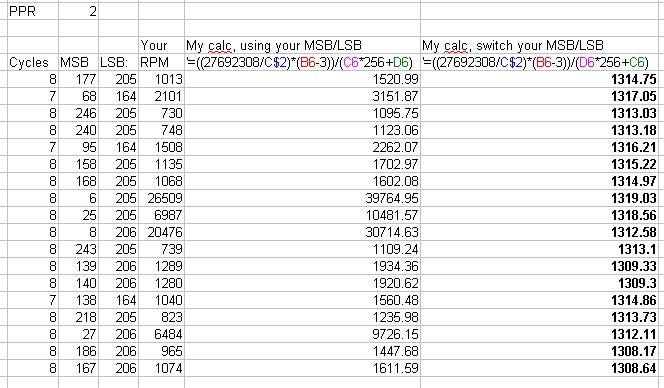664x388 pixels.
Task: Select the cell with value 1520.99
Action: [302, 79]
